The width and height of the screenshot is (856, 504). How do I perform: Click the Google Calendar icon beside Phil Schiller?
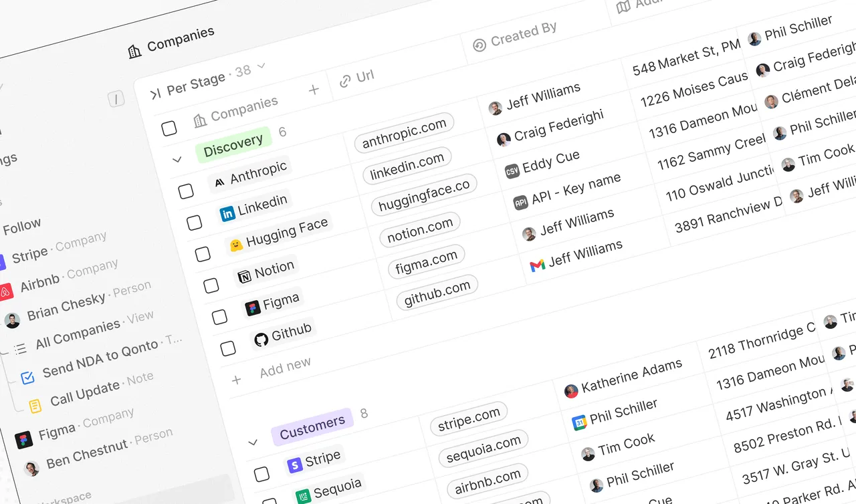point(579,422)
